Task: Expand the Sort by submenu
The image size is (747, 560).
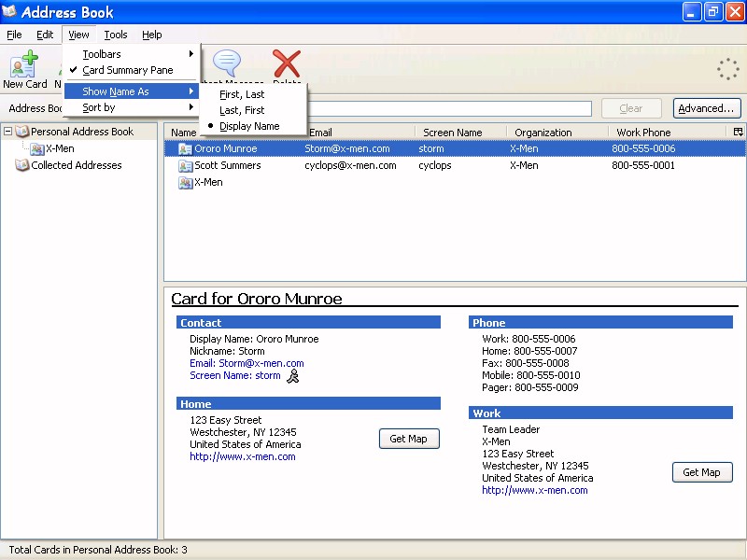Action: click(x=131, y=107)
